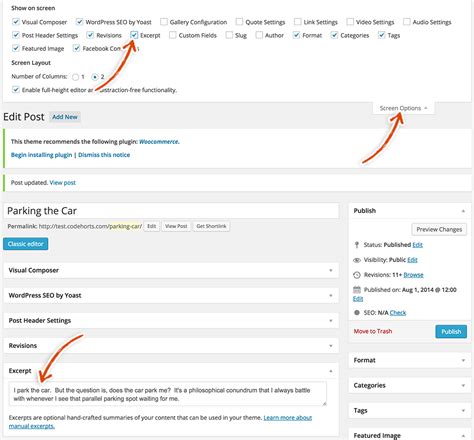Edit the post Status link
Screen dimensions: 474x440
(x=417, y=245)
